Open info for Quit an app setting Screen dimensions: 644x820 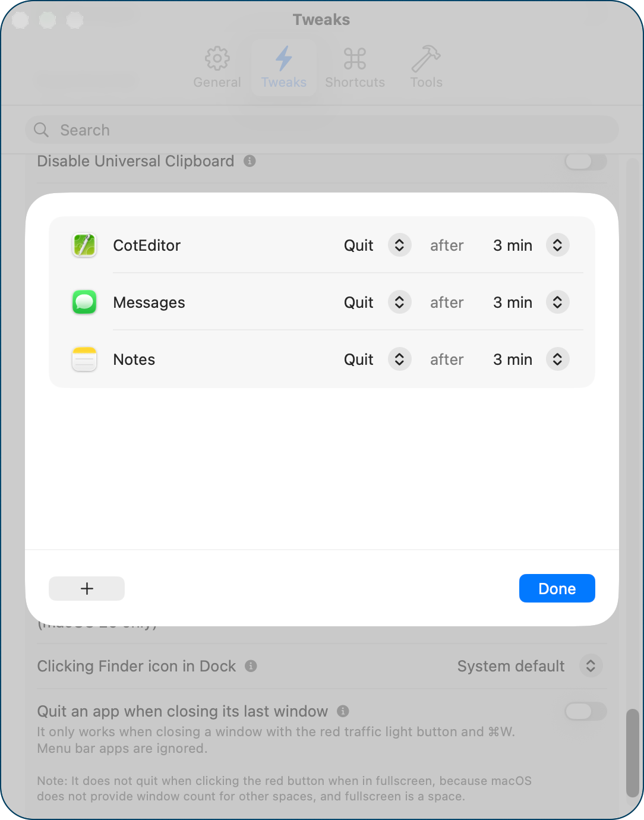pos(343,711)
